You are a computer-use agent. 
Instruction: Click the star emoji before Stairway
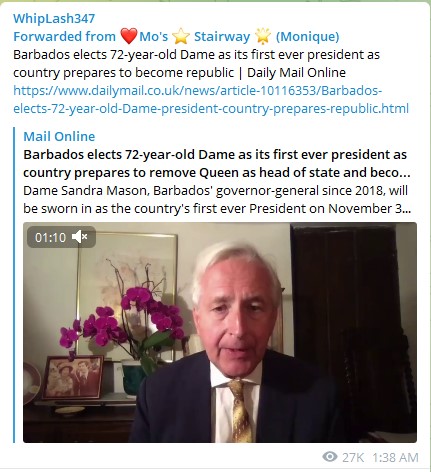click(181, 36)
